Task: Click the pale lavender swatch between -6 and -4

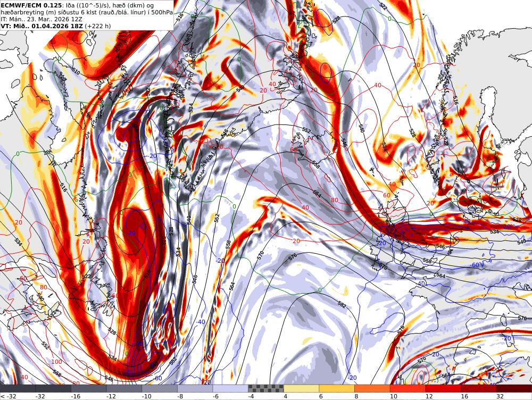Action: pos(230,388)
